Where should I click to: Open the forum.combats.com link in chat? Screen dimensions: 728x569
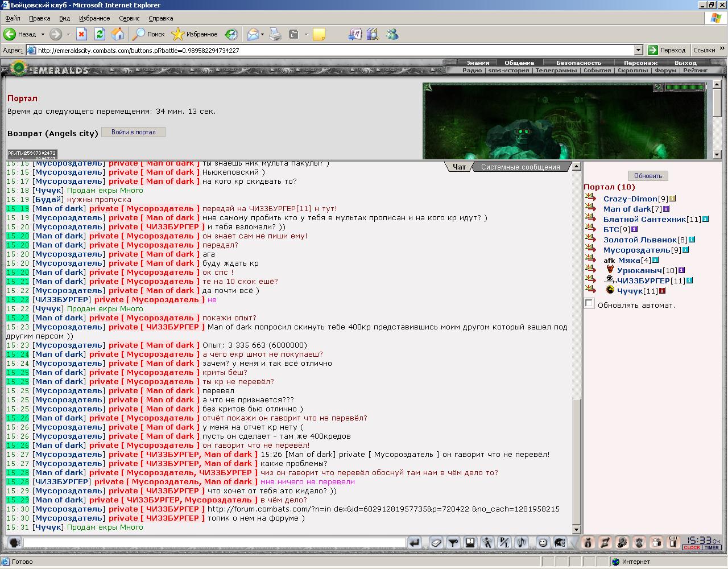tap(383, 509)
